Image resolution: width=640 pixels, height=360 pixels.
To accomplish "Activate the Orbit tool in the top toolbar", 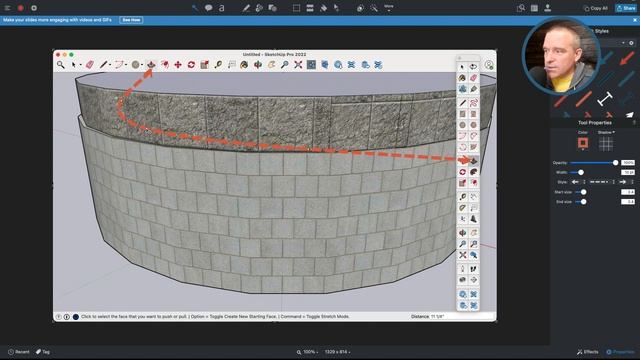I will 258,64.
